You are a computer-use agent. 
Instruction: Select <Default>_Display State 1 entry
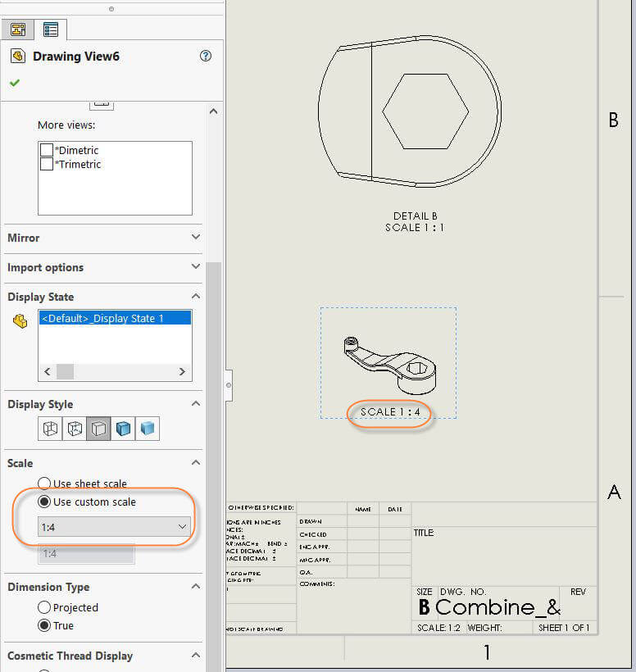115,318
